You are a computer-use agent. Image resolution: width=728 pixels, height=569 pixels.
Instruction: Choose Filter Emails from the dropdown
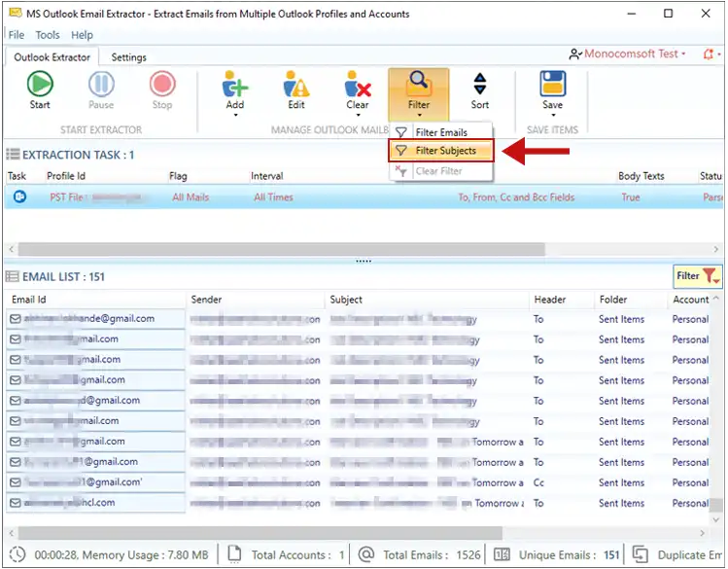(441, 132)
